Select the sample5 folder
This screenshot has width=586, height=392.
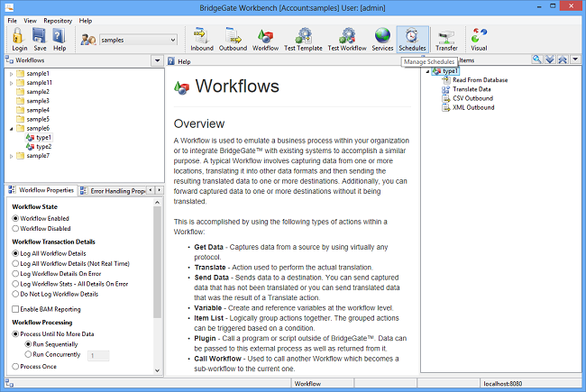pos(32,119)
